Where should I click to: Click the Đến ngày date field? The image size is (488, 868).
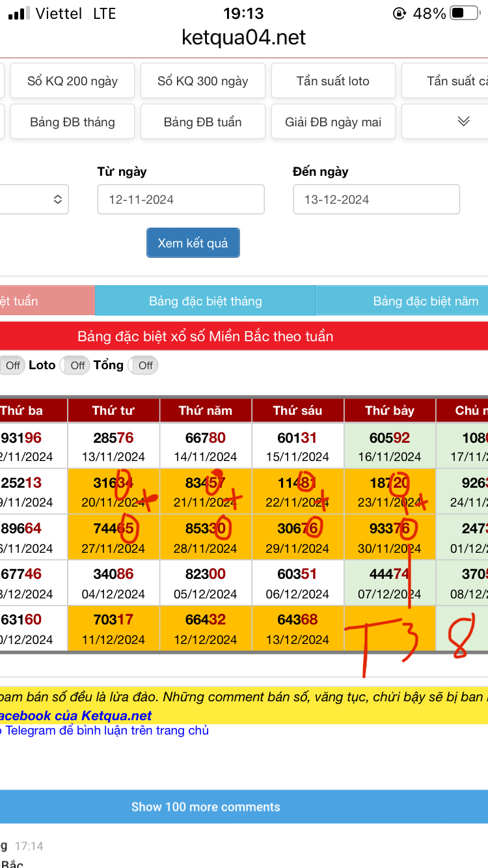(376, 199)
